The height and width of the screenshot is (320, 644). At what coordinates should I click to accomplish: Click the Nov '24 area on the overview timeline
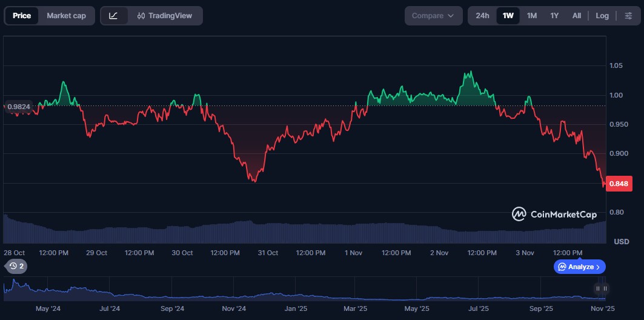click(234, 308)
